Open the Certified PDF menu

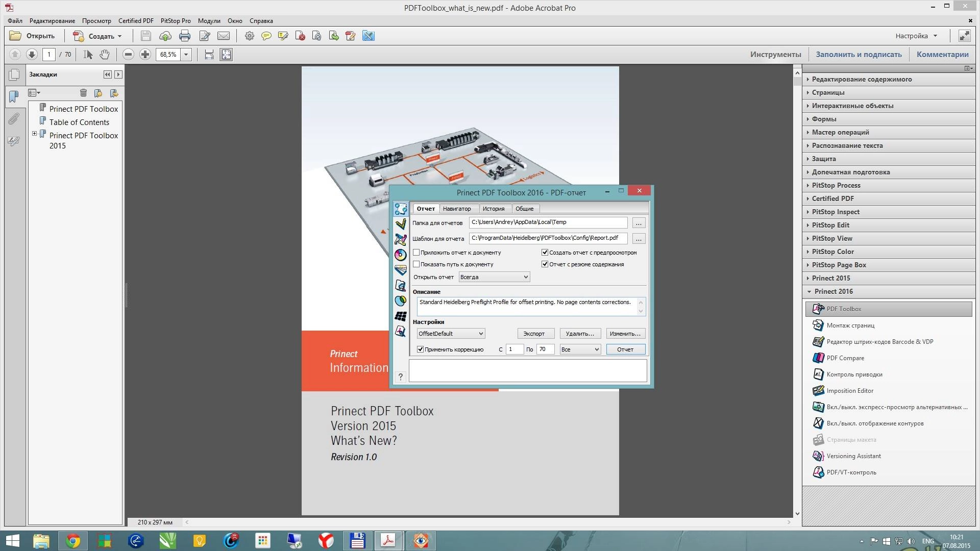click(x=136, y=21)
